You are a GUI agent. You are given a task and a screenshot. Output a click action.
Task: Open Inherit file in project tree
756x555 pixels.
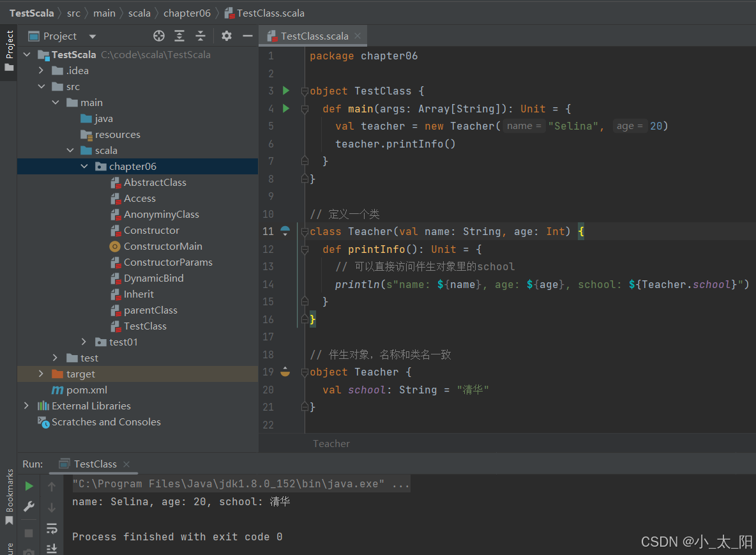point(132,294)
